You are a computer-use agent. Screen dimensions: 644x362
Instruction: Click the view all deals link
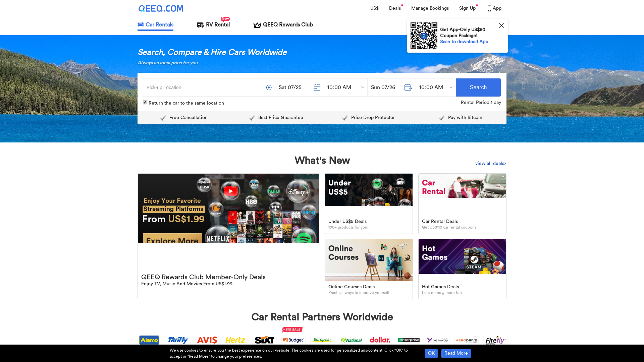491,164
